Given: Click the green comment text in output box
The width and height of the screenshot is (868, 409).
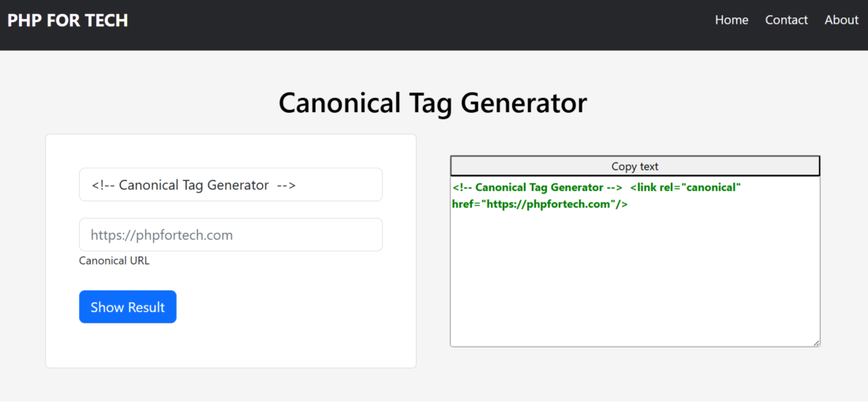Looking at the screenshot, I should (537, 187).
